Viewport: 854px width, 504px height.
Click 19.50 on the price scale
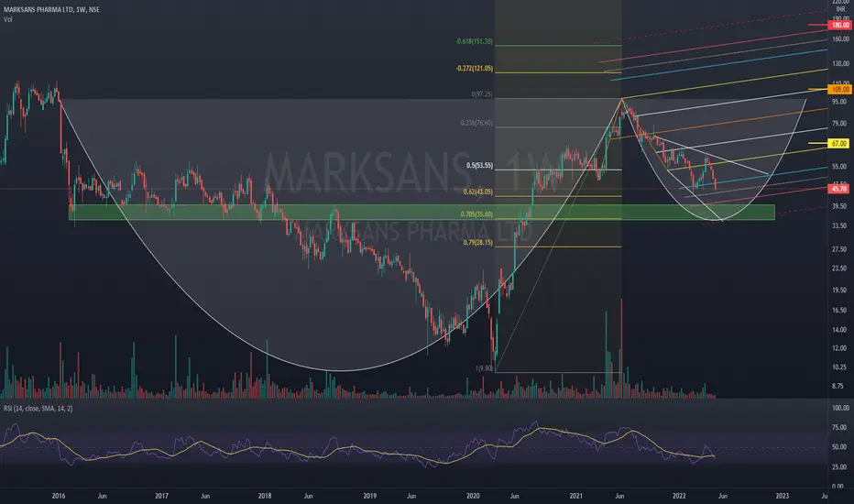(x=839, y=290)
